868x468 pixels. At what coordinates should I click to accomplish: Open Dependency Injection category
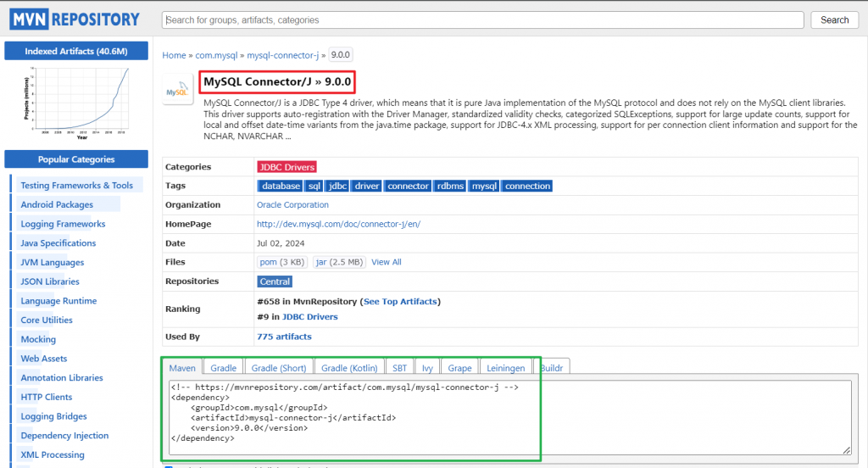click(x=64, y=436)
